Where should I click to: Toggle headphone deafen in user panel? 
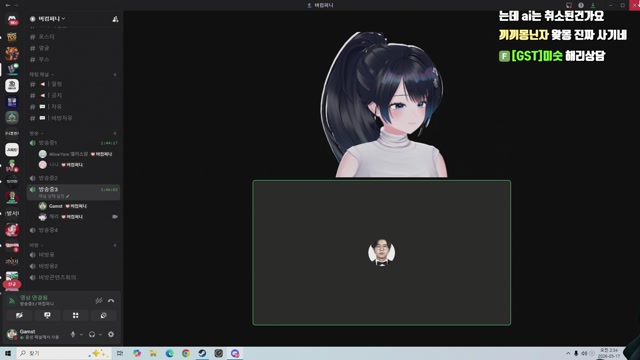coord(92,334)
